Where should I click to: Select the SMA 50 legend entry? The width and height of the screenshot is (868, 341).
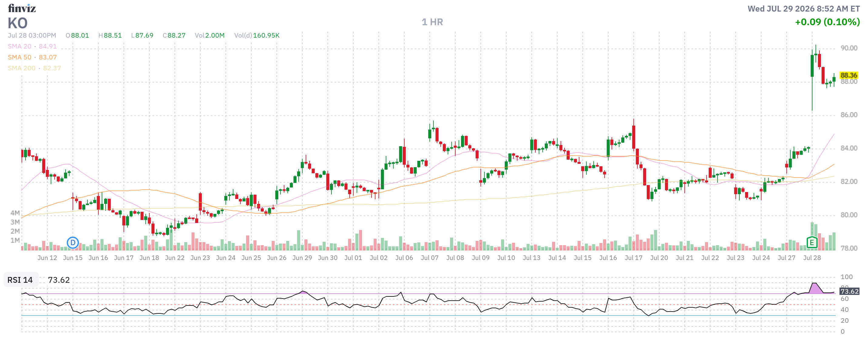pyautogui.click(x=32, y=57)
